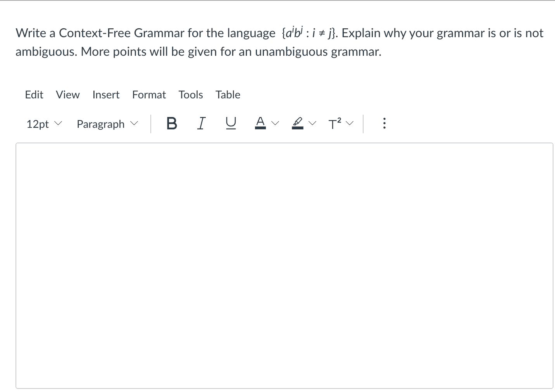Toggle bold formatting

(x=172, y=124)
